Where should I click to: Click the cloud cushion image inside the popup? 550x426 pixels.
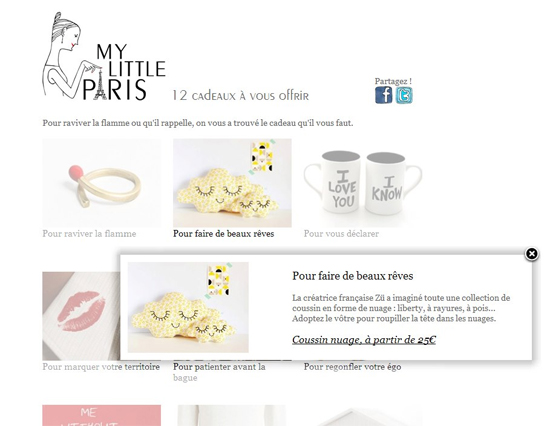coord(188,307)
